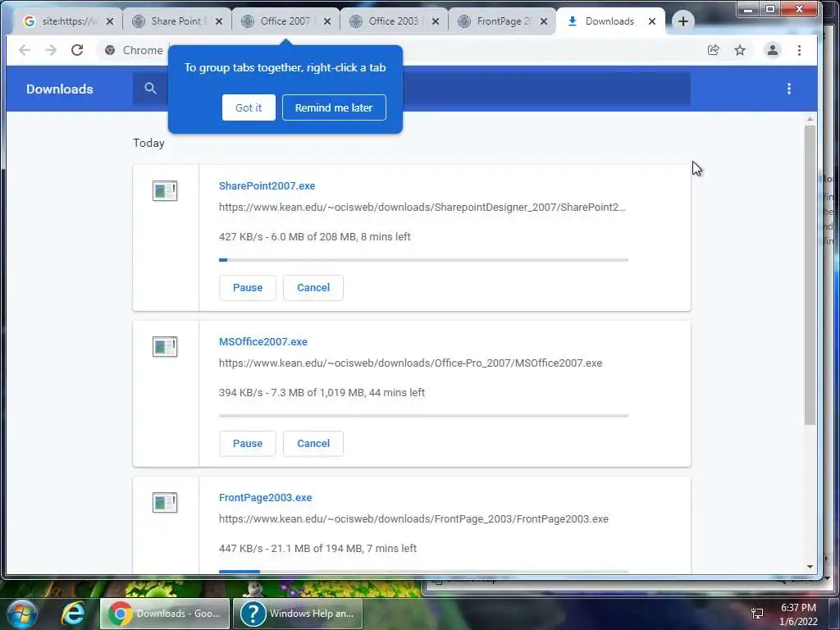Click the scrollbar up arrow
Screen dimensions: 840x630
pos(810,120)
